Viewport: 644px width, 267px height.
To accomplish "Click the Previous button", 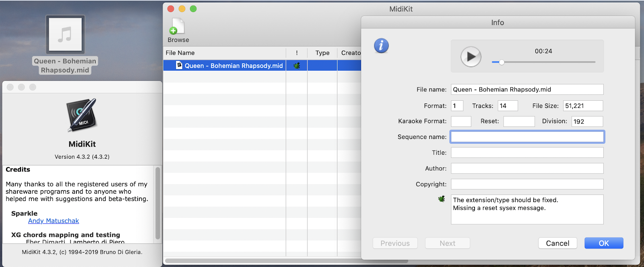I will coord(395,243).
